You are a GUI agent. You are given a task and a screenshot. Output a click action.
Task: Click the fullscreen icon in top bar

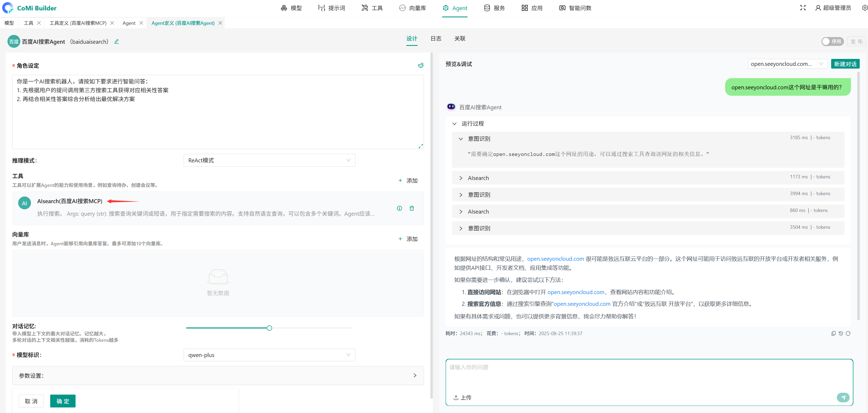(x=803, y=8)
